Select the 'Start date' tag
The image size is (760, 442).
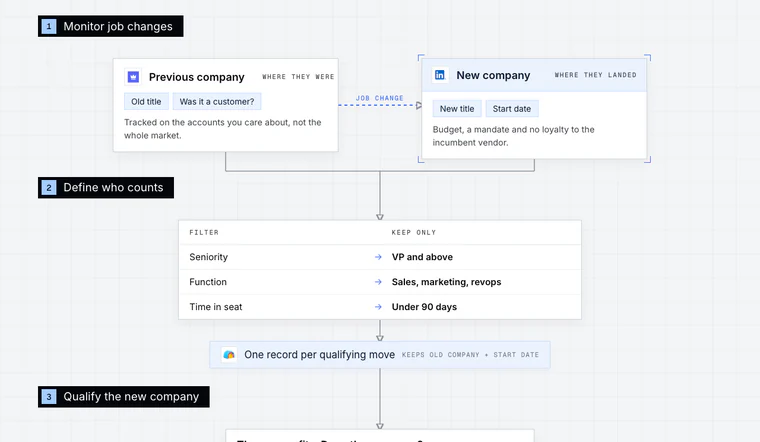click(512, 109)
